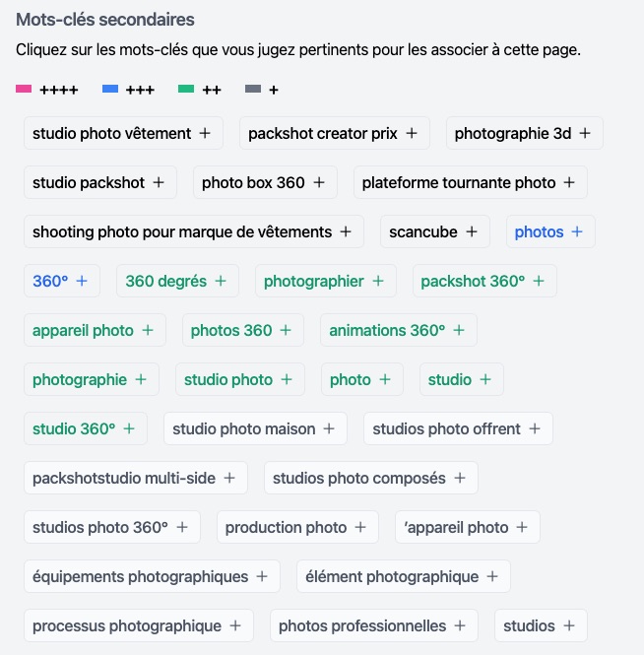Click plus icon on 'studio photo vêtement' tag
The image size is (644, 655).
[205, 133]
